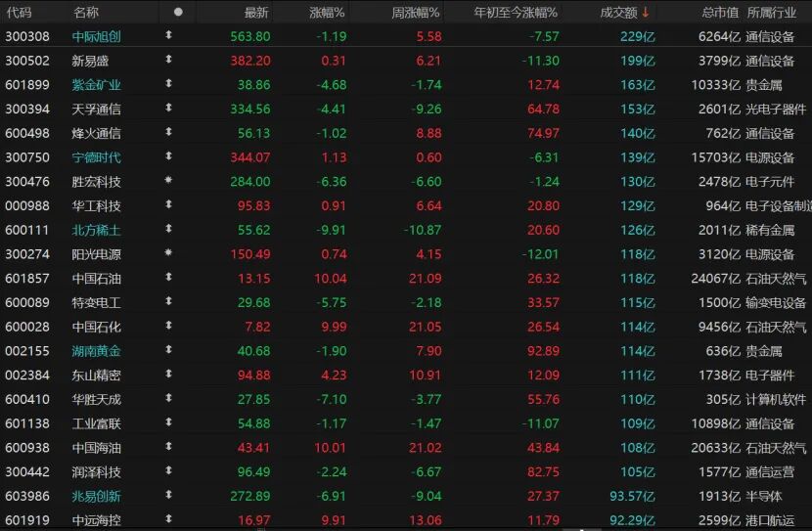Select stock name 中国海油
Viewport: 812px width, 531px height.
click(x=96, y=448)
